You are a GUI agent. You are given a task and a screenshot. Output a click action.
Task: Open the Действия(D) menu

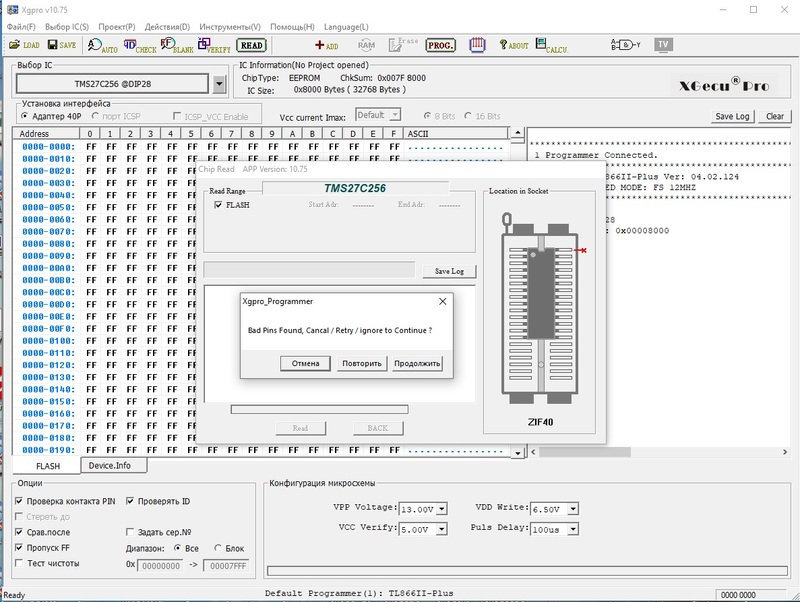point(167,27)
